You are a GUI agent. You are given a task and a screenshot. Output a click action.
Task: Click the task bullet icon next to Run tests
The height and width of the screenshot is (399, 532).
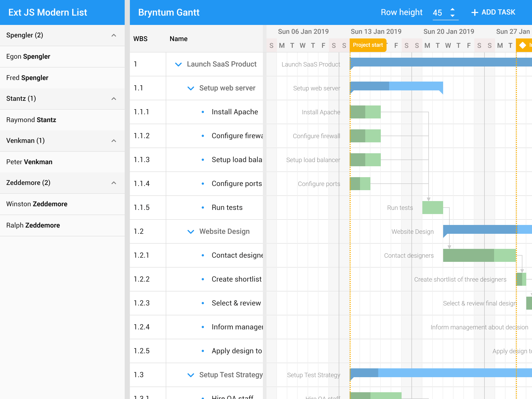coord(203,208)
